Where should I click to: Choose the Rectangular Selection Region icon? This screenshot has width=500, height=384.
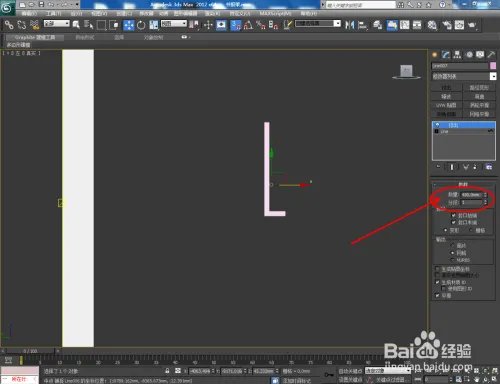coord(101,25)
